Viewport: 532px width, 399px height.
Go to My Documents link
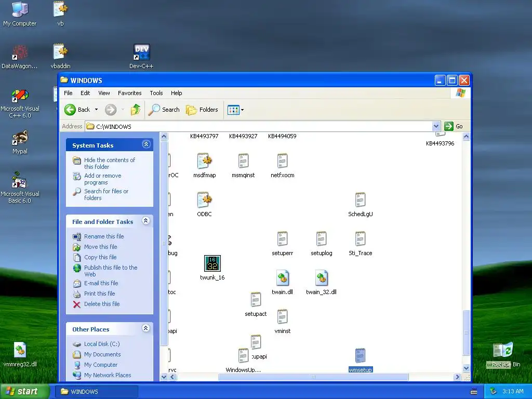coord(102,354)
